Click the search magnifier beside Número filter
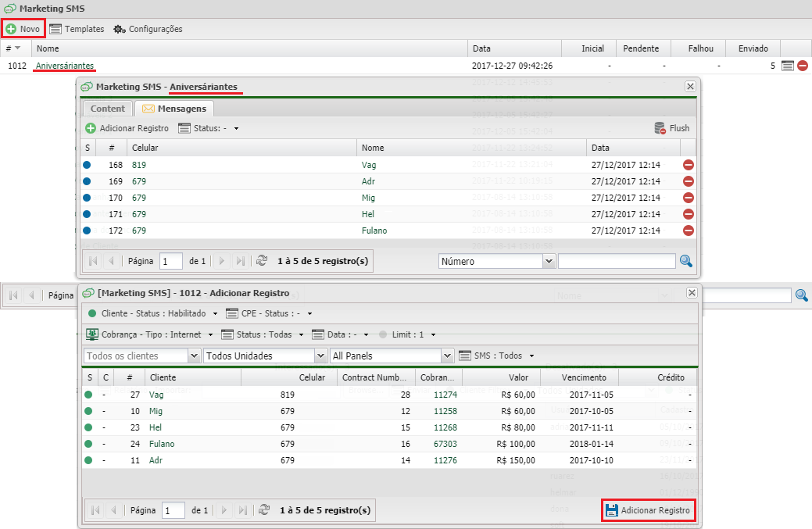The image size is (812, 529). 686,261
